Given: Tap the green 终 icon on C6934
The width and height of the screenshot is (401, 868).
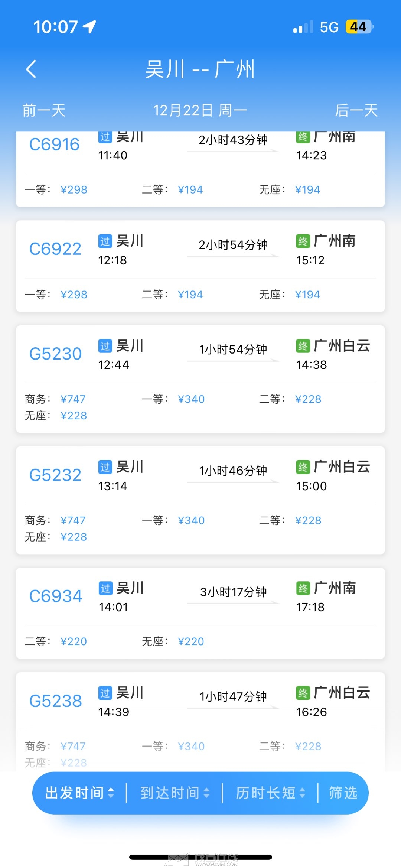Looking at the screenshot, I should (x=303, y=588).
